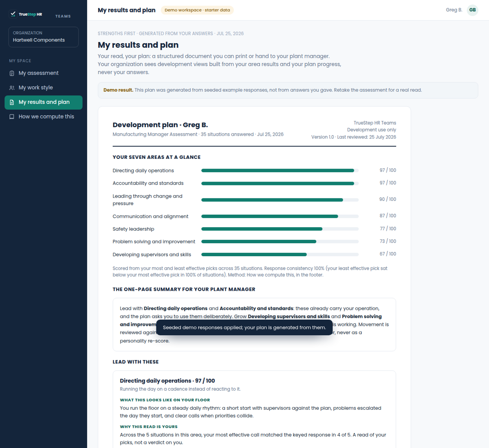Image resolution: width=489 pixels, height=448 pixels.
Task: Click THE ONE-PAGE SUMMARY FOR YOUR PLANT MANAGER heading
Action: pyautogui.click(x=184, y=290)
